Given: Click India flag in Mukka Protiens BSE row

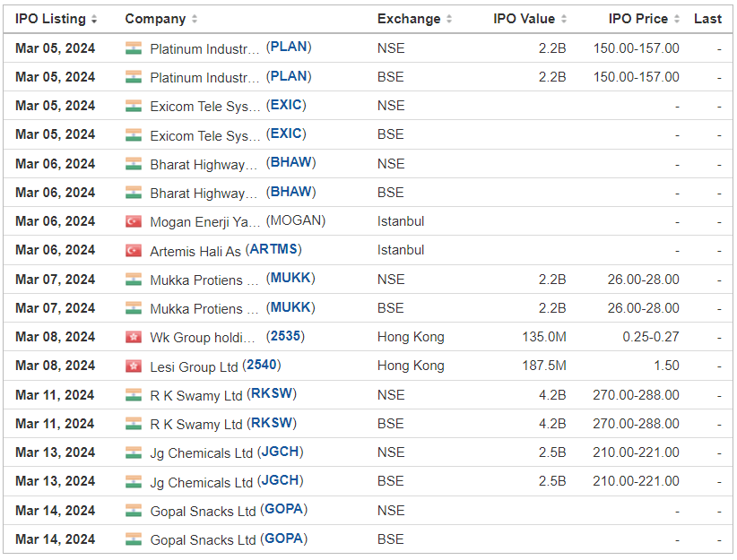Looking at the screenshot, I should tap(134, 308).
